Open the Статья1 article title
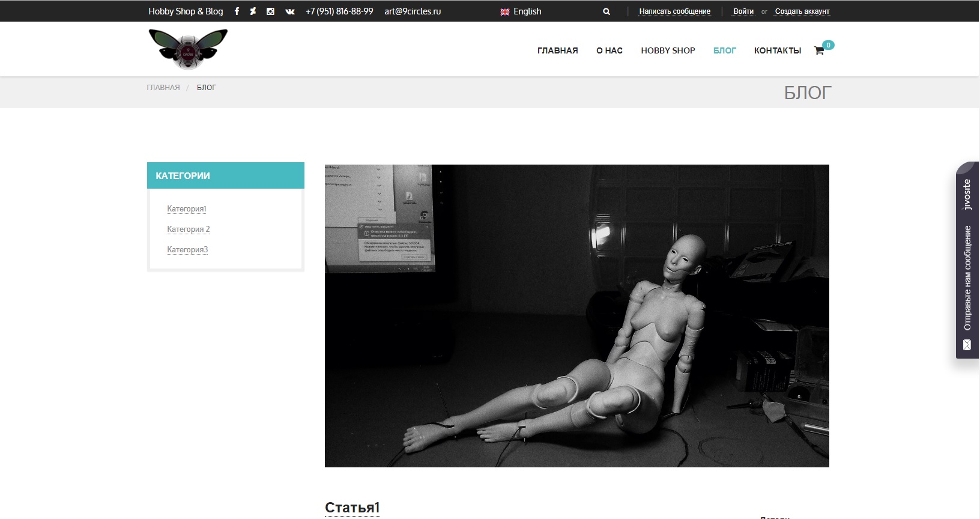 [x=352, y=508]
